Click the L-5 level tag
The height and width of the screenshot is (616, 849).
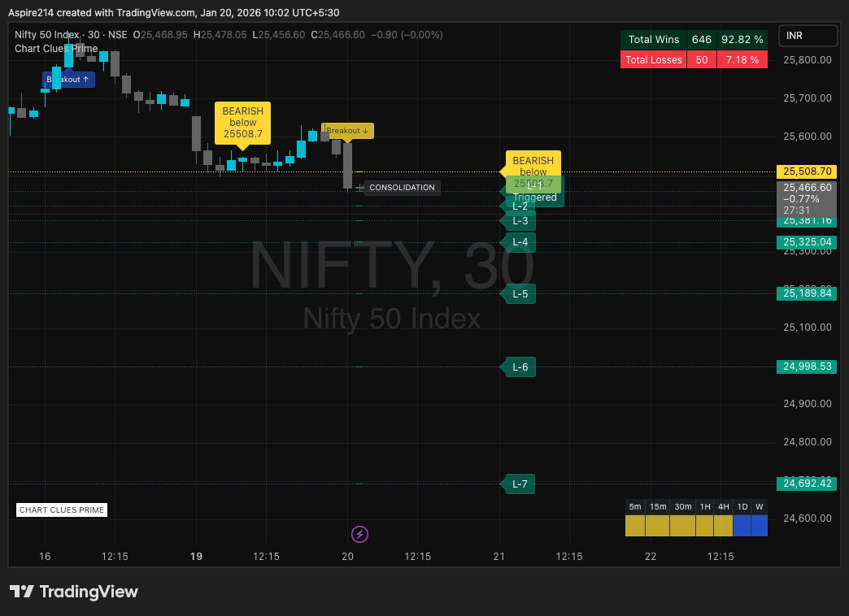pos(520,294)
